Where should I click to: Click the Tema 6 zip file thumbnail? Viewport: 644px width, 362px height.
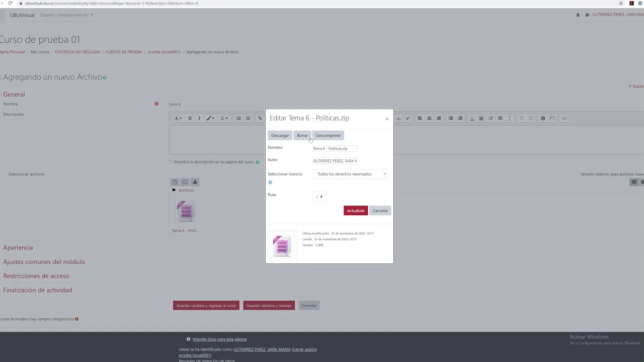tap(186, 212)
